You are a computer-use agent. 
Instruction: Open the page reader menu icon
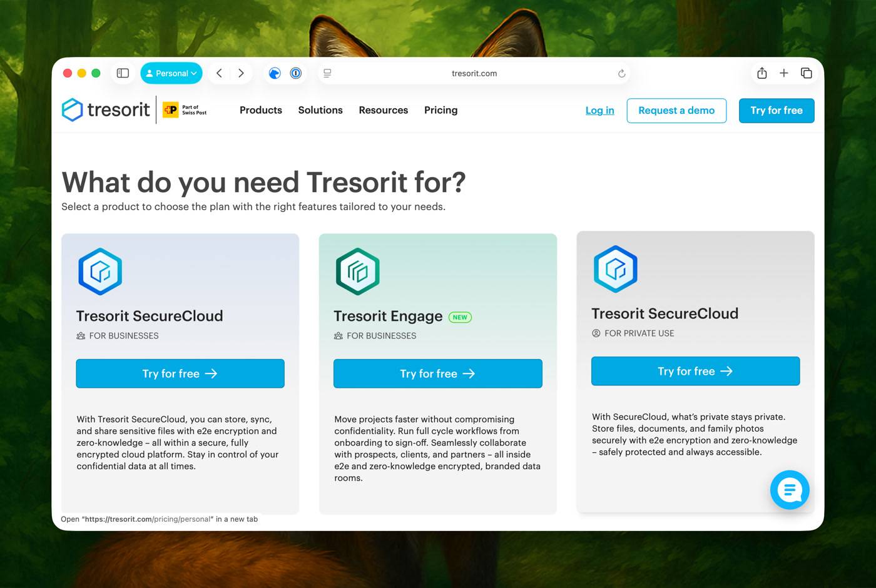(x=327, y=73)
